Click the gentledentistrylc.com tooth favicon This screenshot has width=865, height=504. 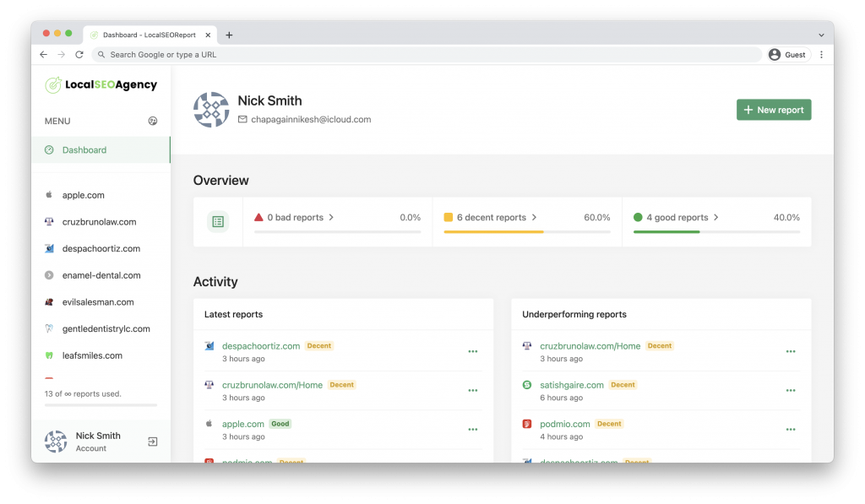pos(49,328)
